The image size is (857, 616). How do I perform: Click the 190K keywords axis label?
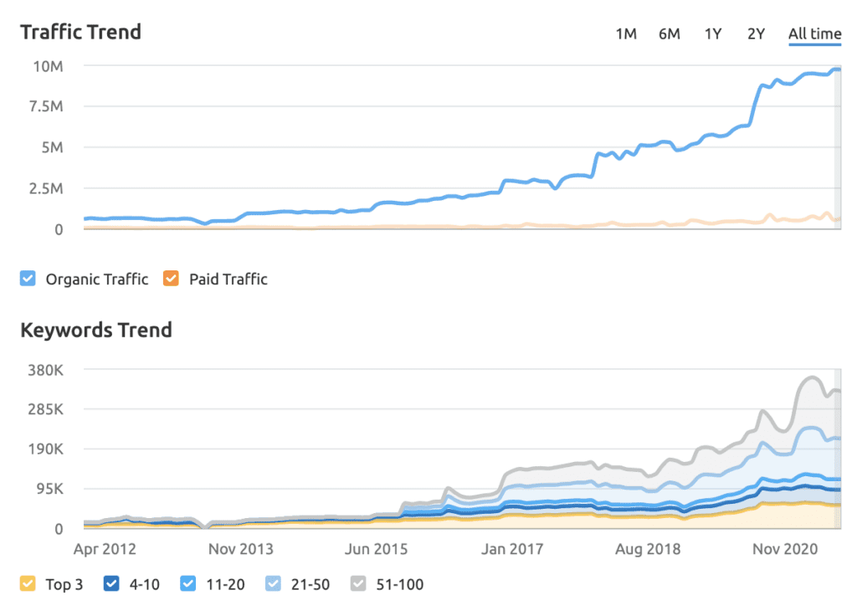46,449
